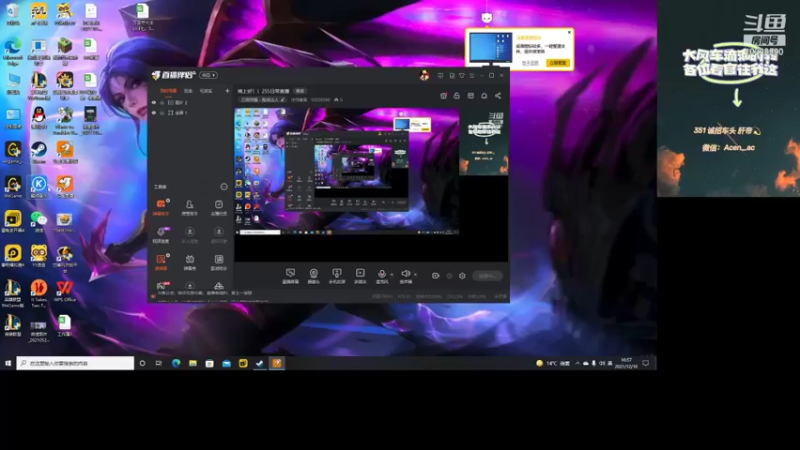Click the modify button beside stream title

click(300, 91)
